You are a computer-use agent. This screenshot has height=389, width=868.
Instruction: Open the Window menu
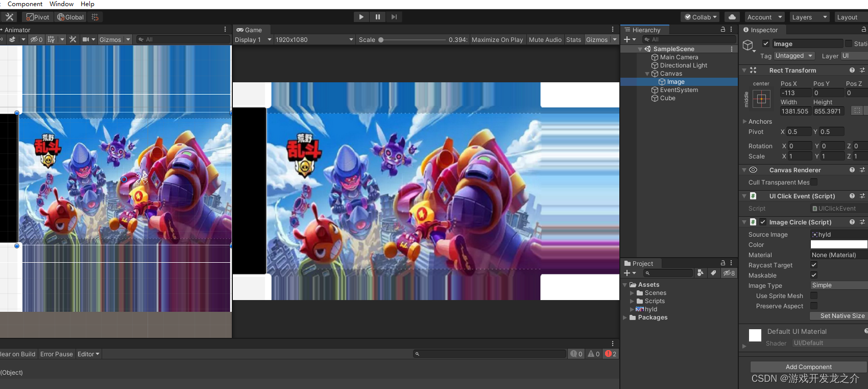point(61,4)
